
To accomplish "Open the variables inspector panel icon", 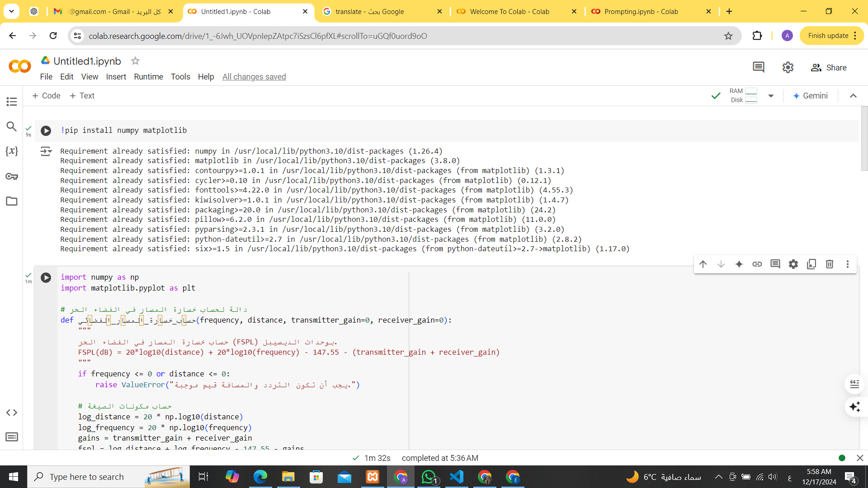I will point(12,151).
